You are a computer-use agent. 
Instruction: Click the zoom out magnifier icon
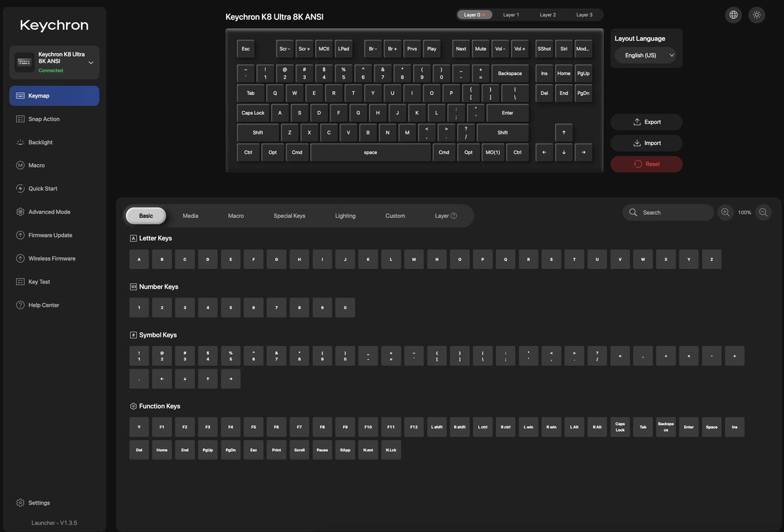click(763, 212)
